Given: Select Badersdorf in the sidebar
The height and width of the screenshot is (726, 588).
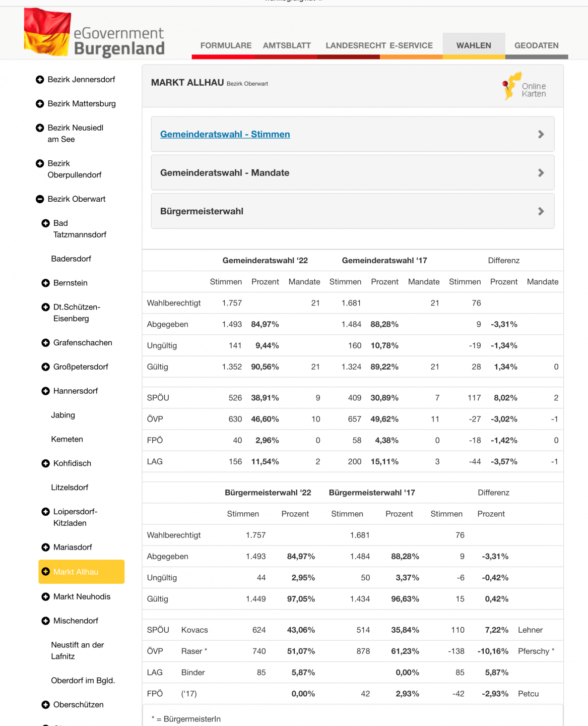Looking at the screenshot, I should (71, 259).
